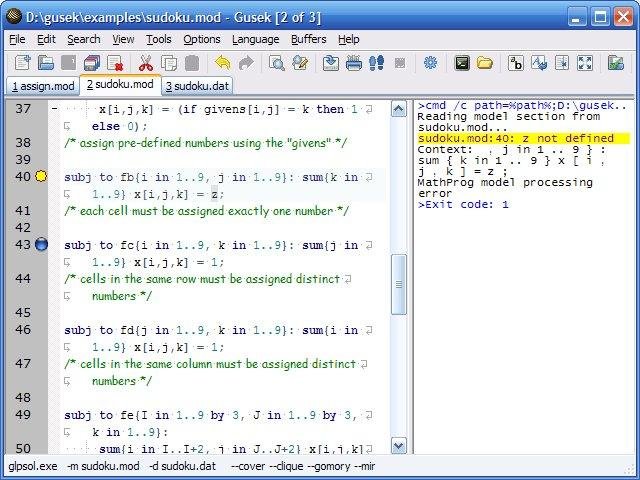Cut selection with the scissors icon
The width and height of the screenshot is (640, 480).
pos(146,63)
